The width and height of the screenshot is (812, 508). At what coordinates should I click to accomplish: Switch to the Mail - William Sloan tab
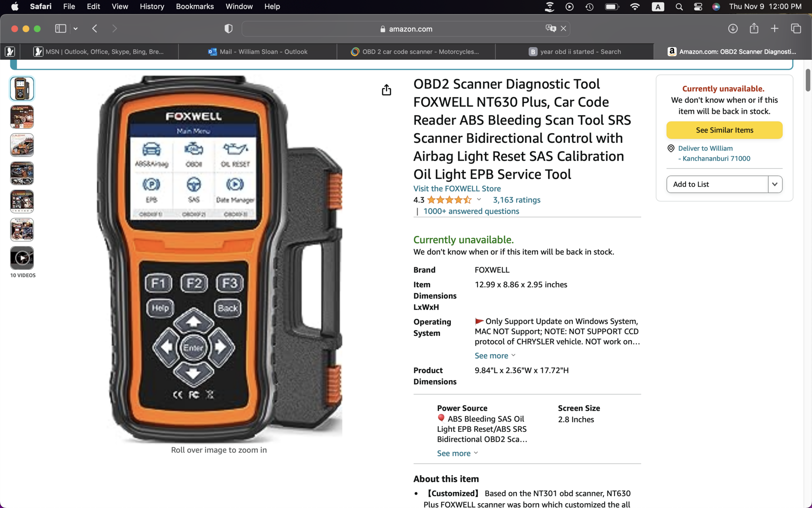coord(258,52)
